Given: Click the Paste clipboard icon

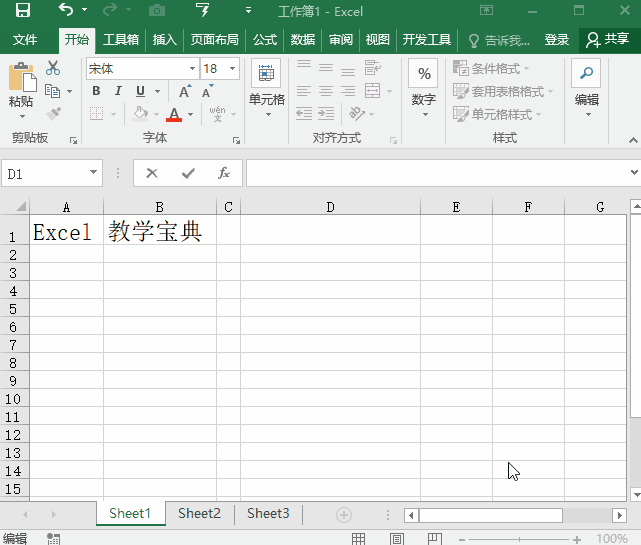Looking at the screenshot, I should [x=22, y=77].
